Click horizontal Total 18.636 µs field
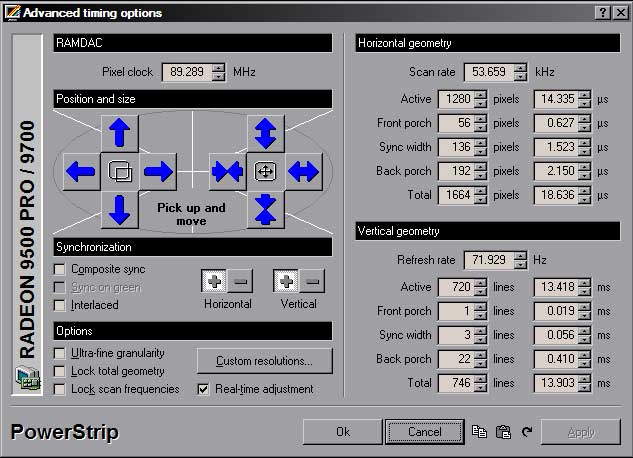 tap(556, 195)
